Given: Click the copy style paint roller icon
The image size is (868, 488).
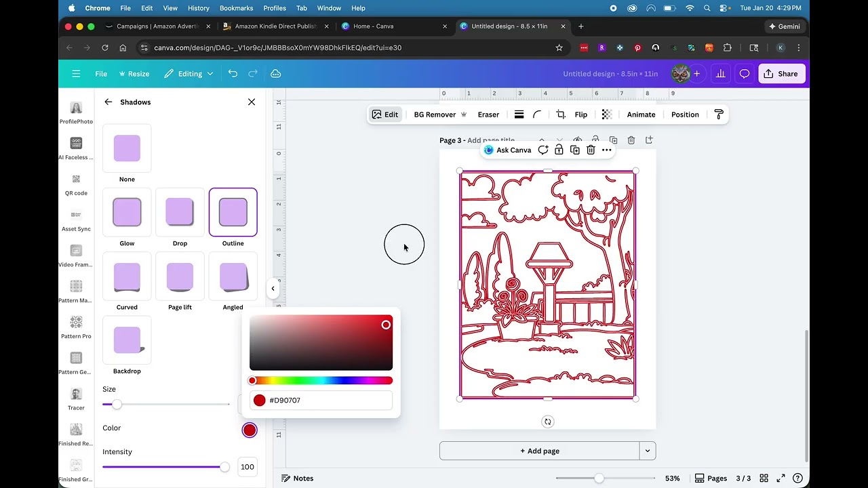Looking at the screenshot, I should point(719,115).
